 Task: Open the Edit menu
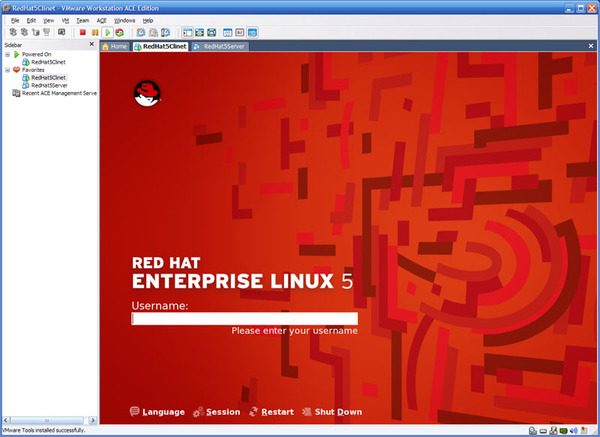pyautogui.click(x=31, y=20)
